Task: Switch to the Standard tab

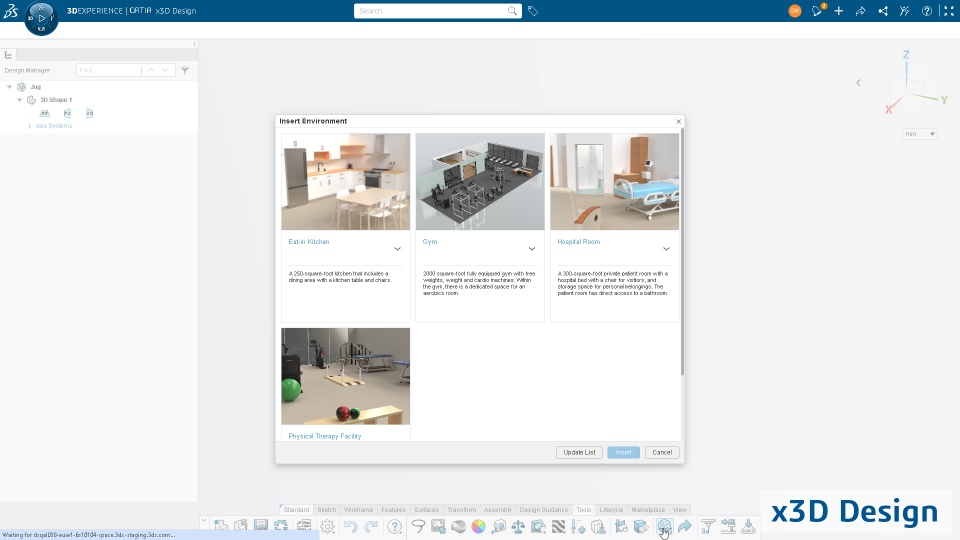Action: click(x=296, y=509)
